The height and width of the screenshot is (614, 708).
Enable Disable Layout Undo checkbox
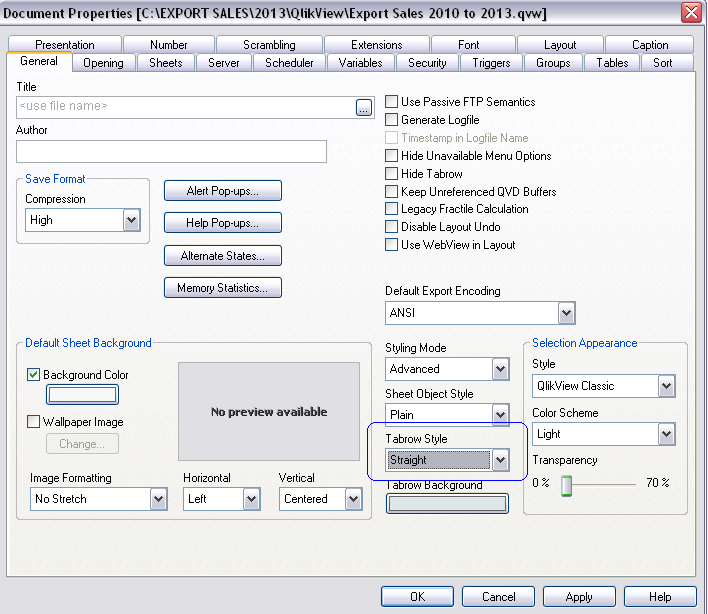[x=391, y=227]
